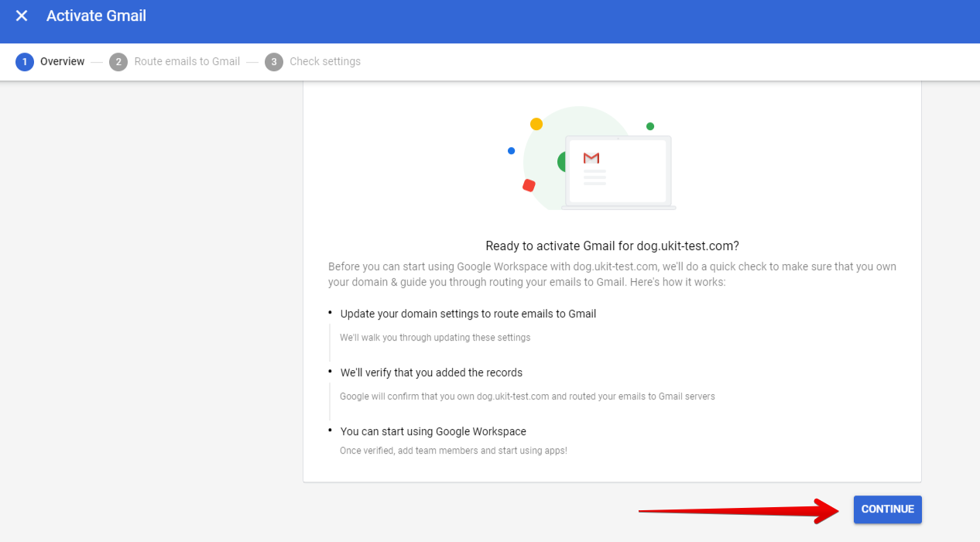
Task: Click 'Once verified, add team members' line
Action: coord(454,451)
